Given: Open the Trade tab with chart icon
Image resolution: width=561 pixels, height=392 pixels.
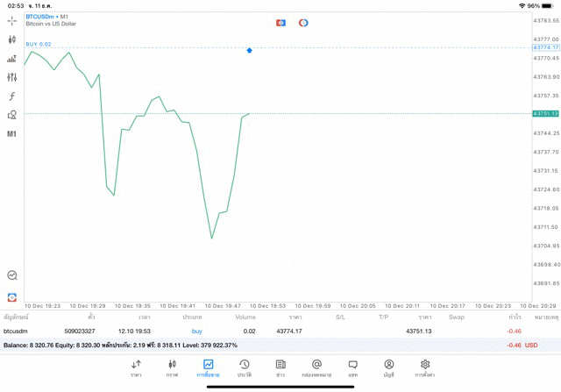Looking at the screenshot, I should 208,367.
